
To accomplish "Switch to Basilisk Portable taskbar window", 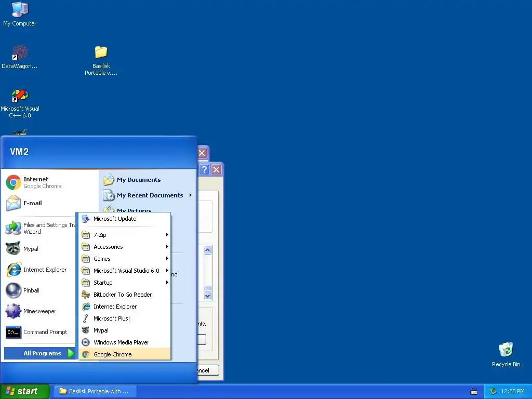I will (95, 391).
